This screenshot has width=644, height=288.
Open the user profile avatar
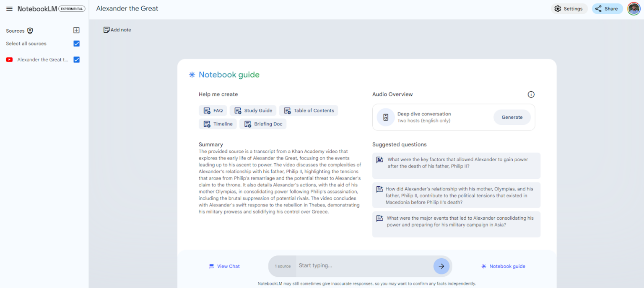pos(634,9)
